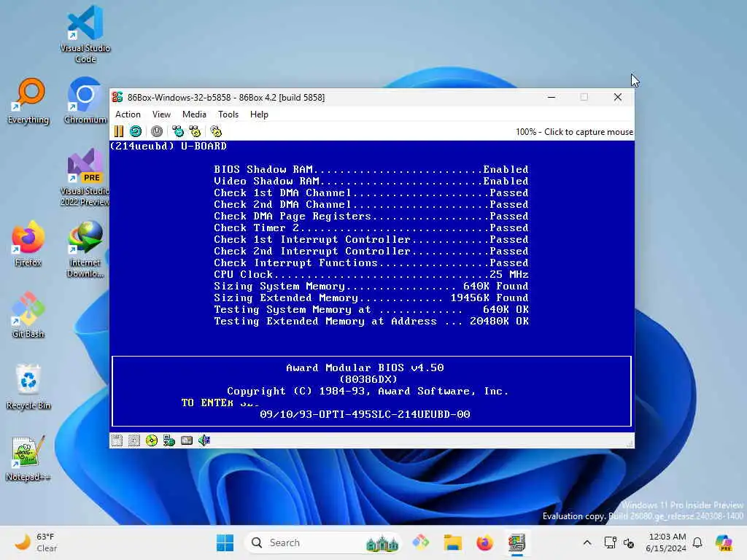Image resolution: width=747 pixels, height=560 pixels.
Task: Click the 86Box taskbar button
Action: [x=516, y=542]
